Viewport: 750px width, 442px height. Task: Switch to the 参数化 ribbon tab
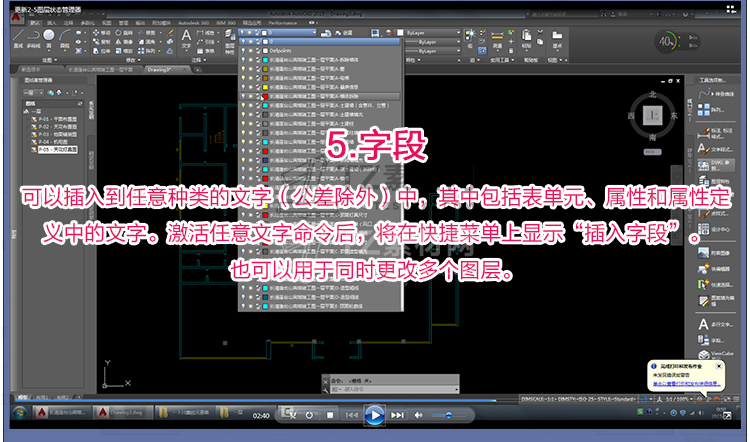(88, 22)
